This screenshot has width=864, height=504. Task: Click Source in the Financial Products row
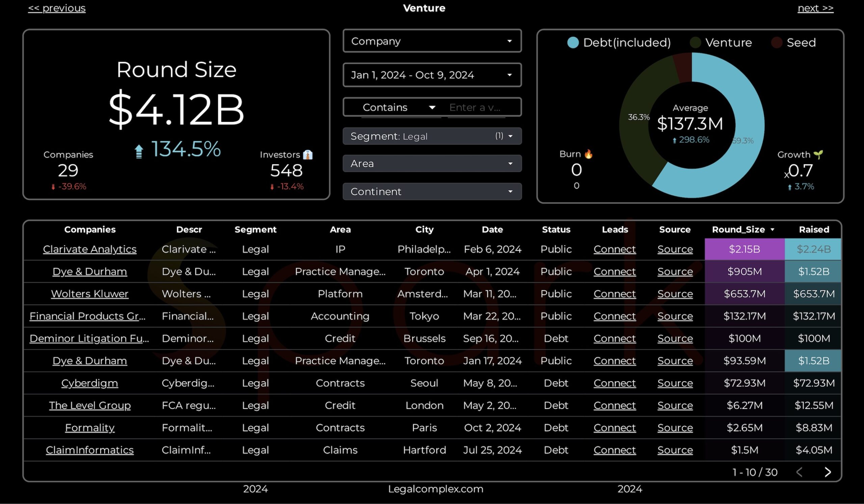pos(675,316)
